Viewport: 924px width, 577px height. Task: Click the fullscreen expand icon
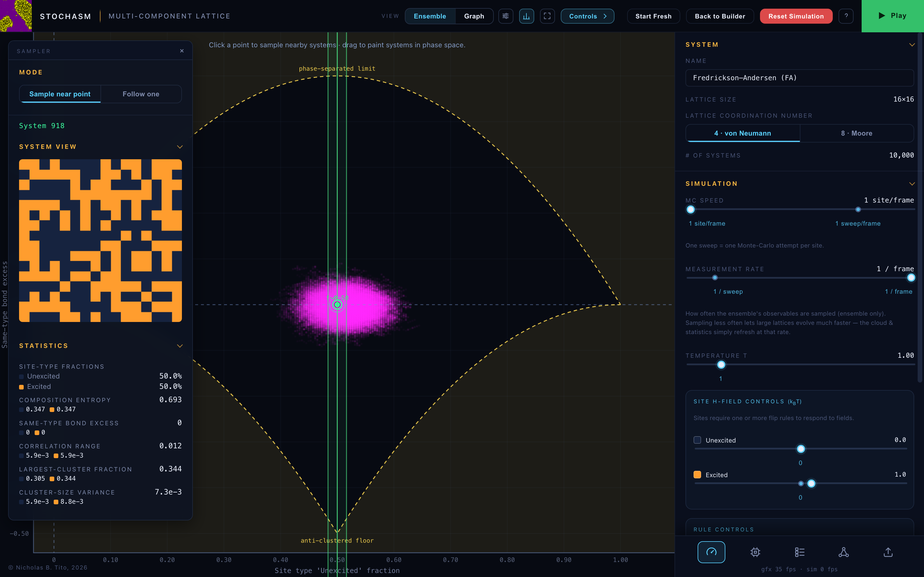[547, 16]
